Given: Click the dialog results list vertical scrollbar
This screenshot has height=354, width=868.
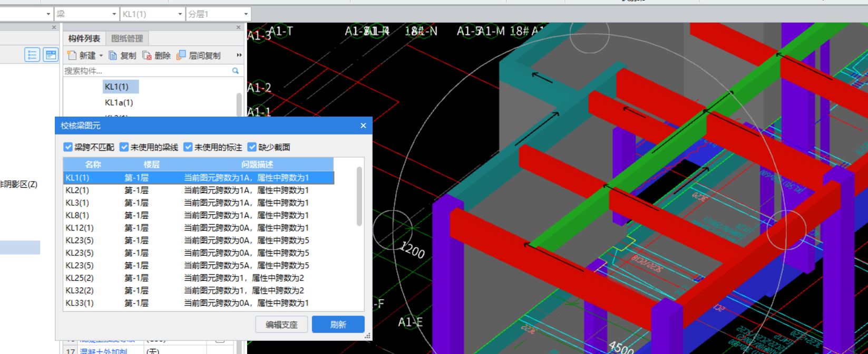Looking at the screenshot, I should pos(359,196).
